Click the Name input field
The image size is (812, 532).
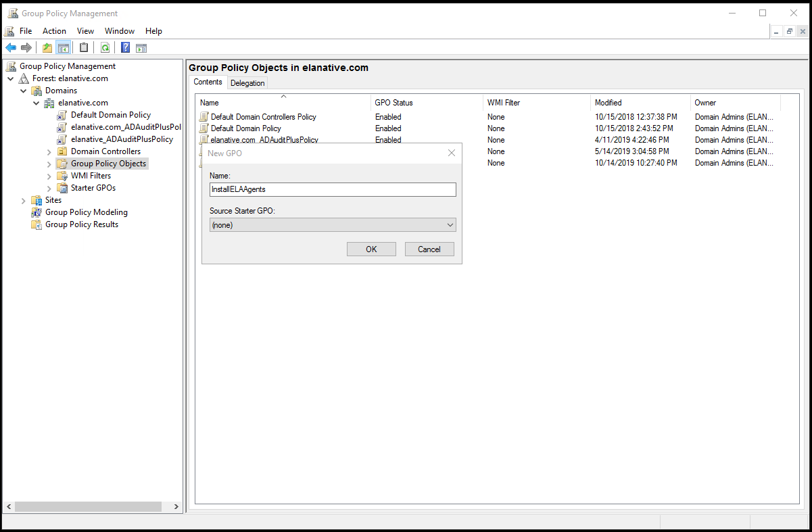(x=332, y=189)
